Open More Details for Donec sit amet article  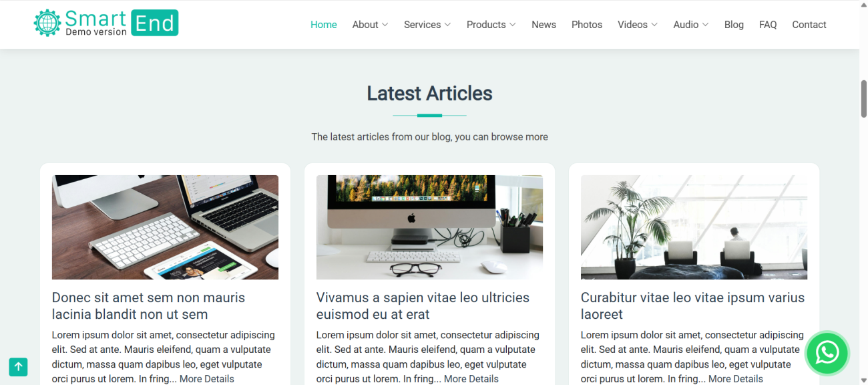pos(207,379)
